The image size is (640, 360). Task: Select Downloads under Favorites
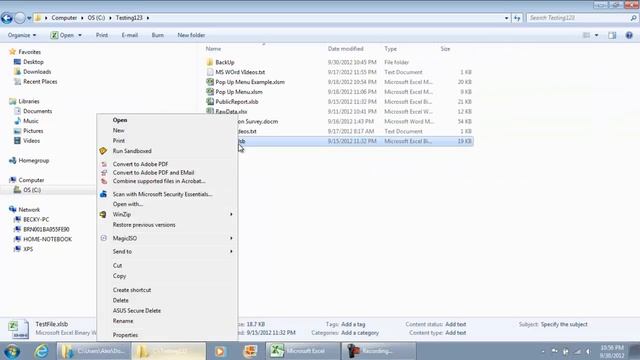(37, 72)
